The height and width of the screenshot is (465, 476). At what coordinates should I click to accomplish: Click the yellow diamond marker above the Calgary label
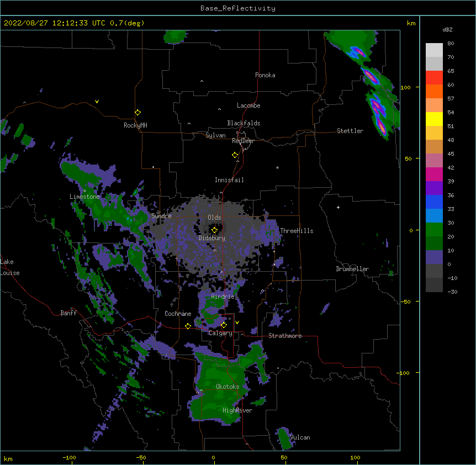click(224, 325)
